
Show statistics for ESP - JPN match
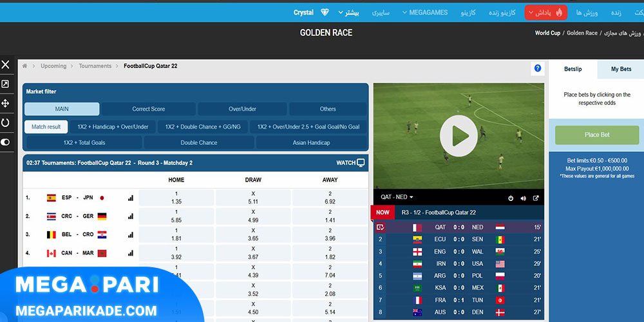tap(131, 198)
